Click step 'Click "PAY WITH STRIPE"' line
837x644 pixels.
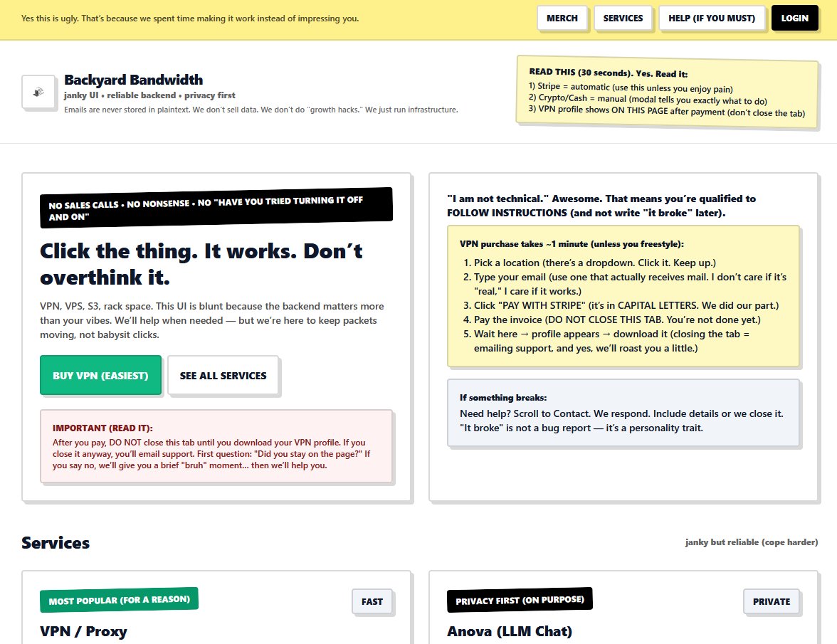[626, 305]
